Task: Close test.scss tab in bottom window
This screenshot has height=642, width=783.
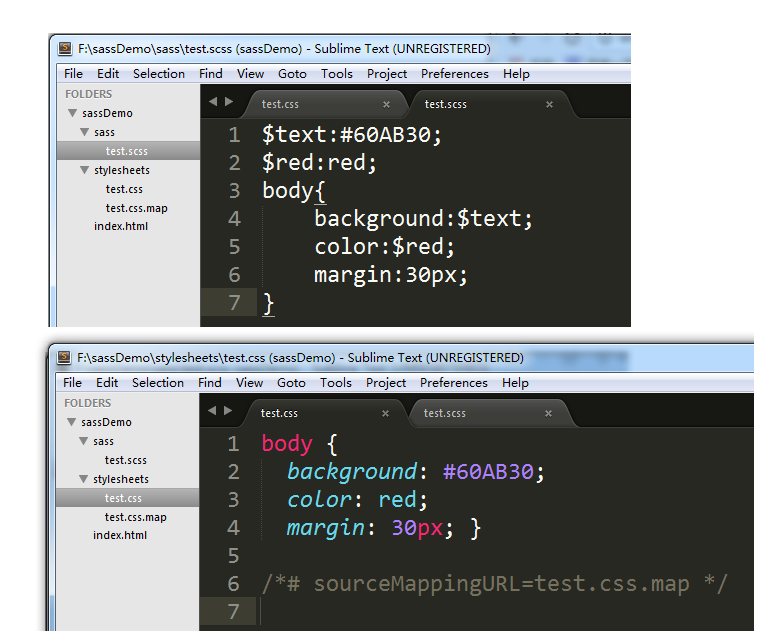Action: point(548,413)
